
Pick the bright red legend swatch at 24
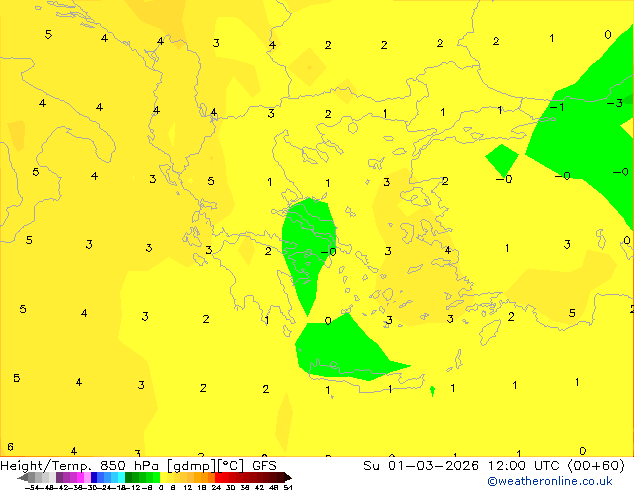point(218,477)
